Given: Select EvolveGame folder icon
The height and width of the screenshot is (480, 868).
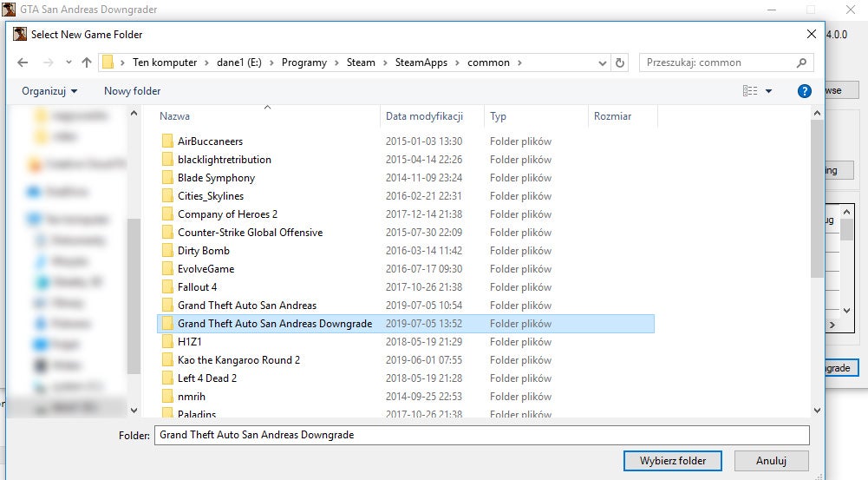Looking at the screenshot, I should tap(167, 269).
